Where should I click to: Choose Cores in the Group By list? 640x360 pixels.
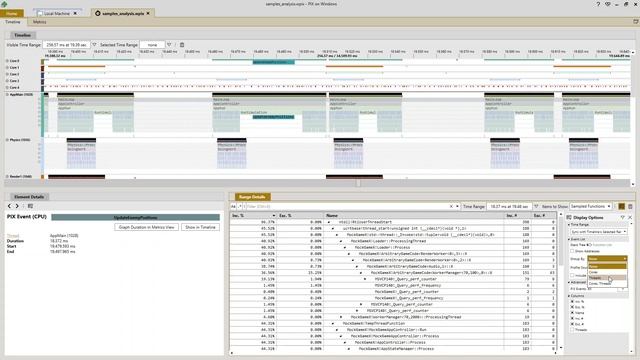pyautogui.click(x=607, y=272)
